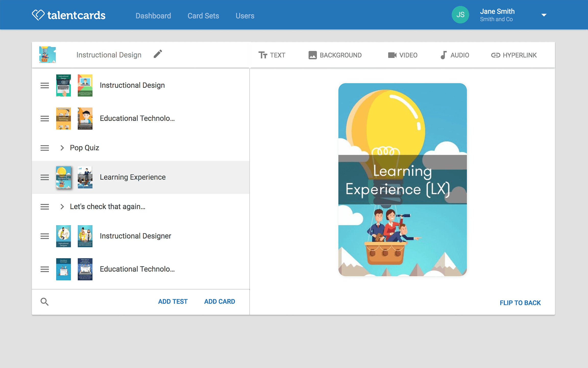Select the Pop Quiz row label
The height and width of the screenshot is (368, 588).
[84, 148]
